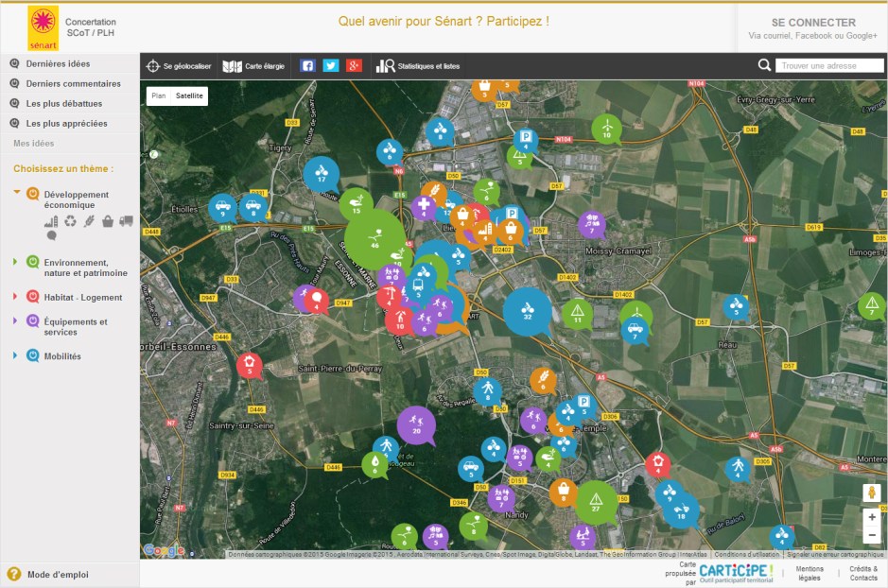Collapse the Développement économique theme arrow

[x=16, y=192]
